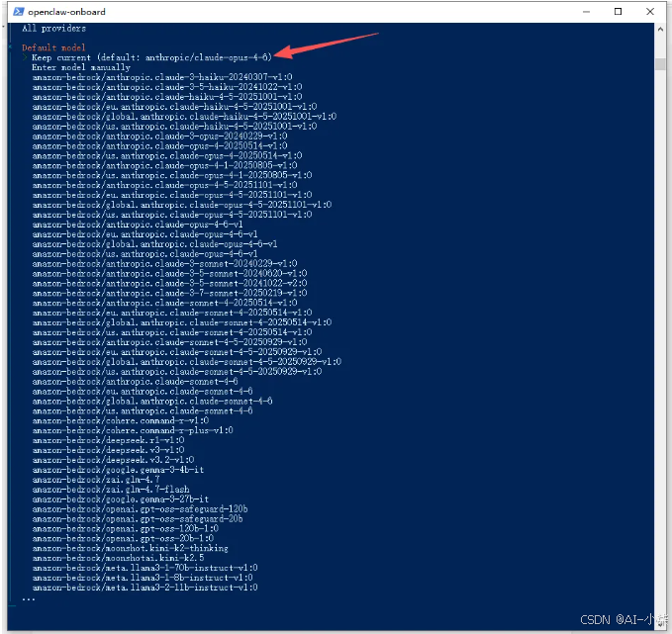
Task: Click the "All providers" line
Action: coord(54,29)
